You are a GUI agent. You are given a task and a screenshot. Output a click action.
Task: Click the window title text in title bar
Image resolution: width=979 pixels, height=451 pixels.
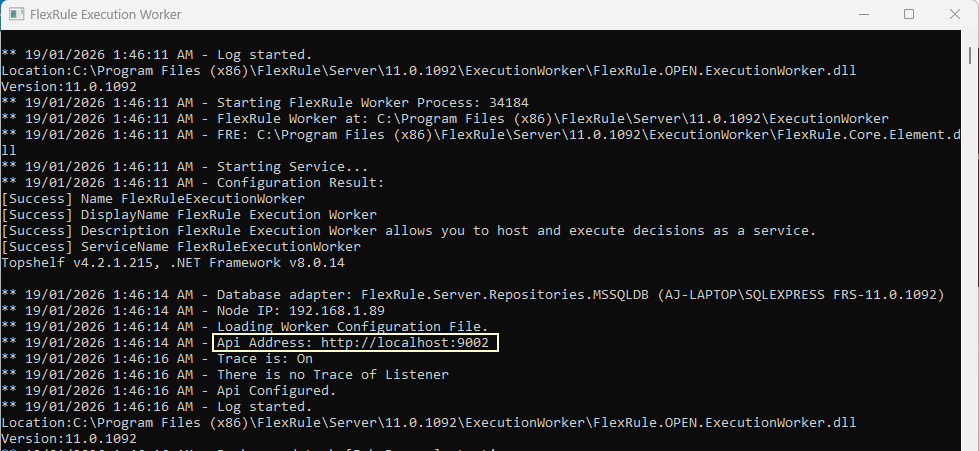[x=106, y=14]
